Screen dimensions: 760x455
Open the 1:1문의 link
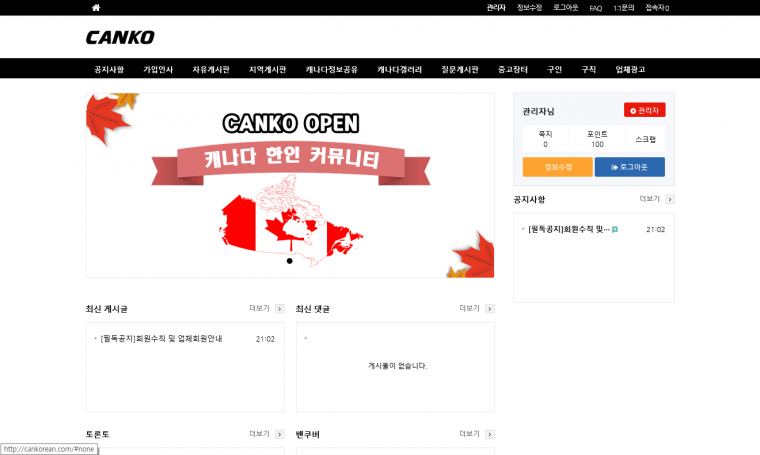tap(623, 8)
